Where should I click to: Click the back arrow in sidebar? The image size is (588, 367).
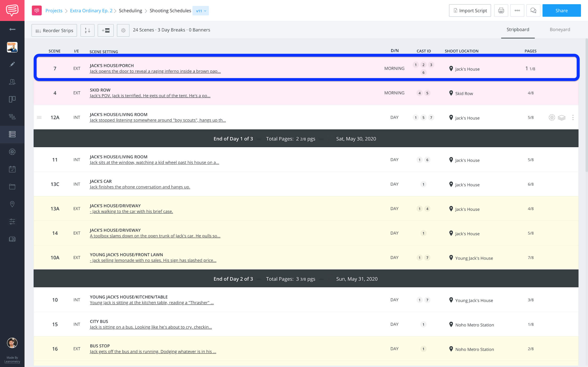pos(12,29)
